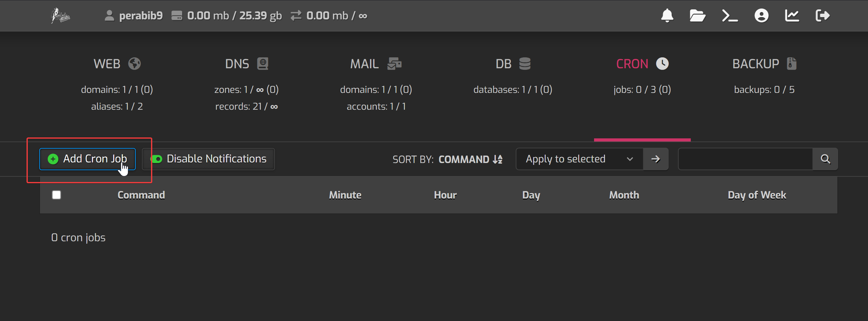Switch to the DNS tab
Viewport: 868px width, 321px height.
(246, 64)
